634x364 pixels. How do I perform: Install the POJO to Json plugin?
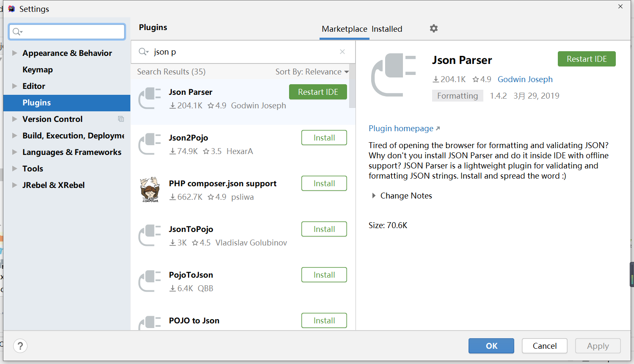(324, 320)
